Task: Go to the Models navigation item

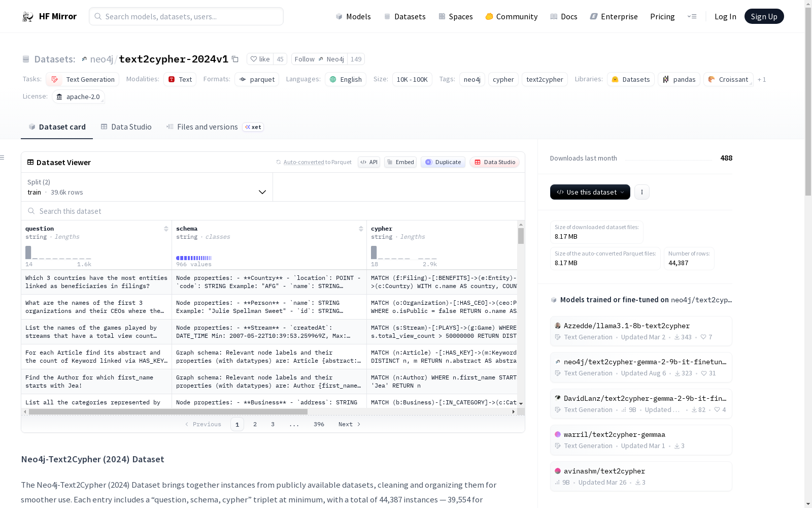Action: tap(353, 17)
